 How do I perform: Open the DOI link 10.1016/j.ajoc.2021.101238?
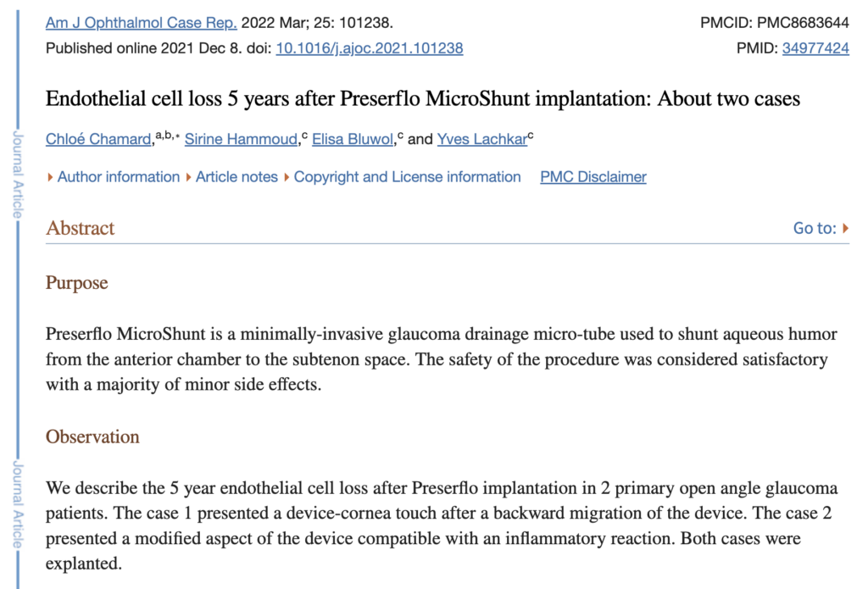point(370,48)
